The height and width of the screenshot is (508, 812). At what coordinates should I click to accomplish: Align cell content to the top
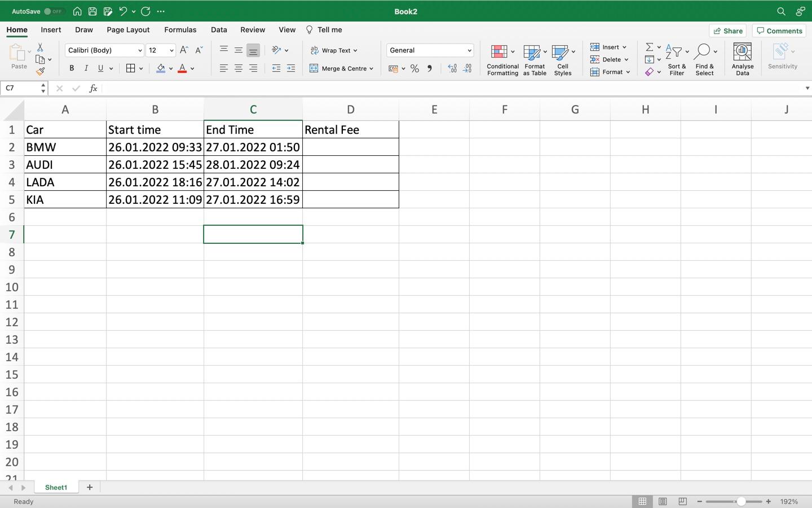pyautogui.click(x=224, y=50)
